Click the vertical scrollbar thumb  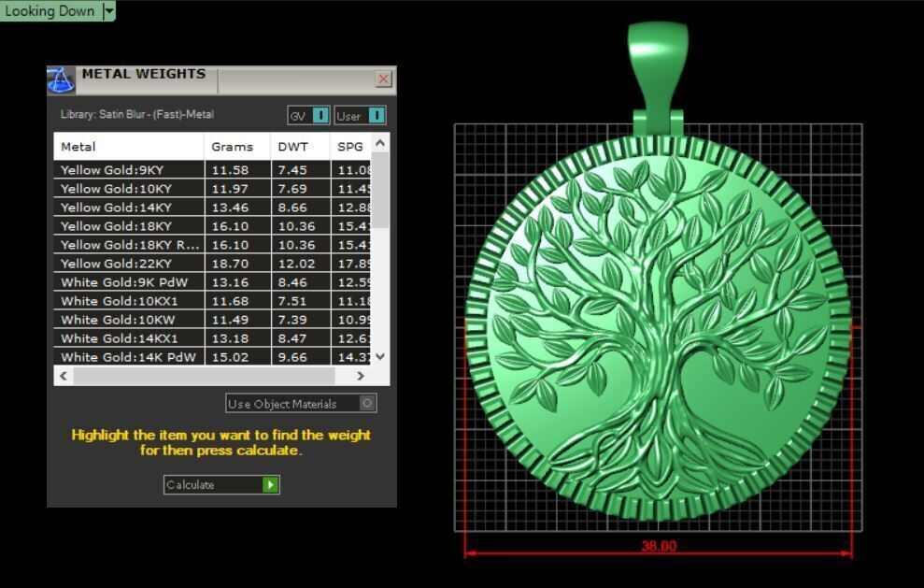pos(380,190)
